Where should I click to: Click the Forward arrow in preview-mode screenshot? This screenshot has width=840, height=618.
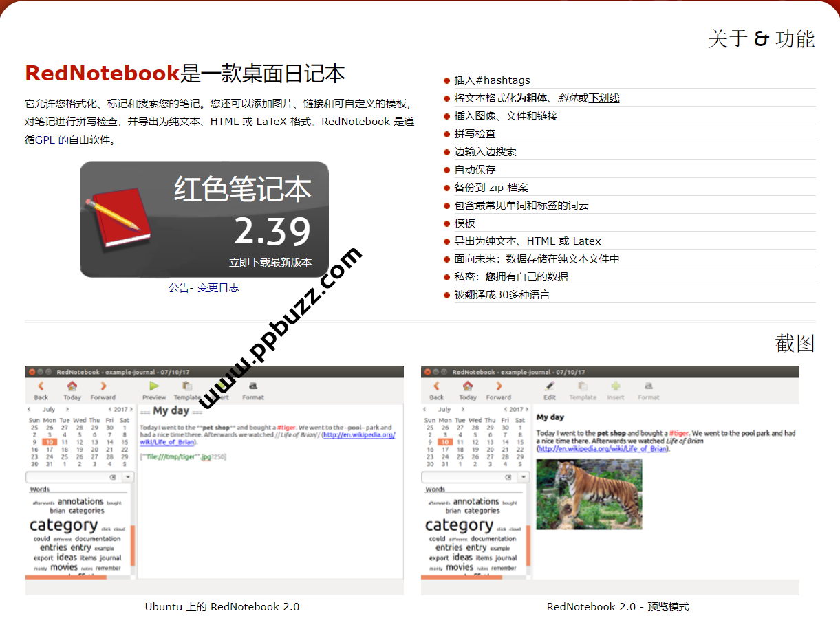tap(499, 386)
